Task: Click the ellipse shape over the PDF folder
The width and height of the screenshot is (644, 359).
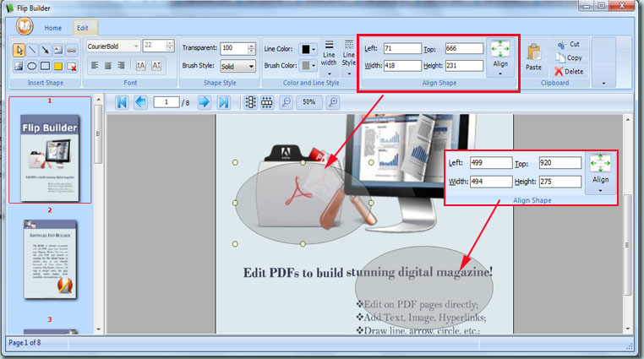Action: [303, 203]
